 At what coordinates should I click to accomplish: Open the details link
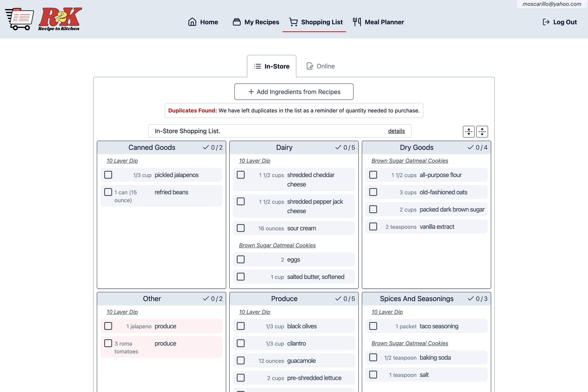click(396, 131)
